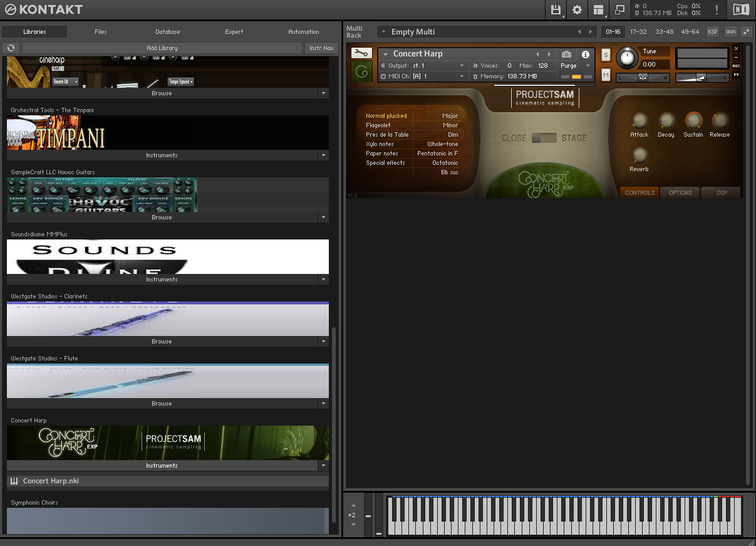This screenshot has width=756, height=546.
Task: Open the OPTIONS tab of Concert Harp
Action: click(x=680, y=193)
